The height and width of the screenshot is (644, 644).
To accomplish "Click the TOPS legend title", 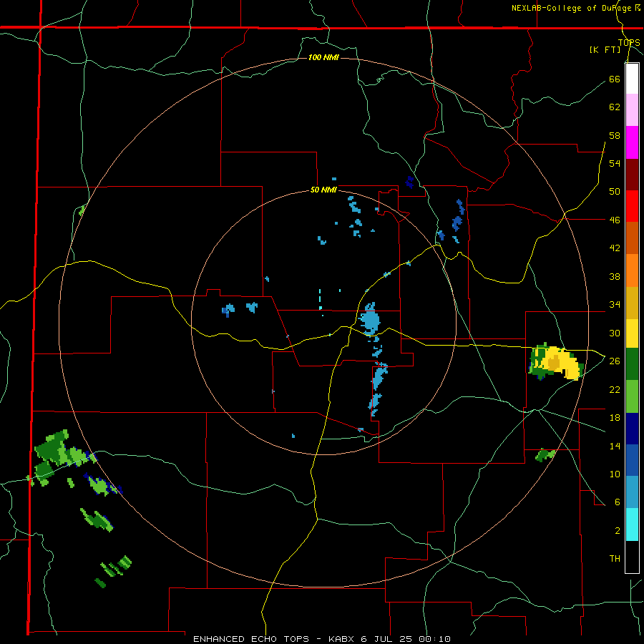I will click(x=629, y=42).
